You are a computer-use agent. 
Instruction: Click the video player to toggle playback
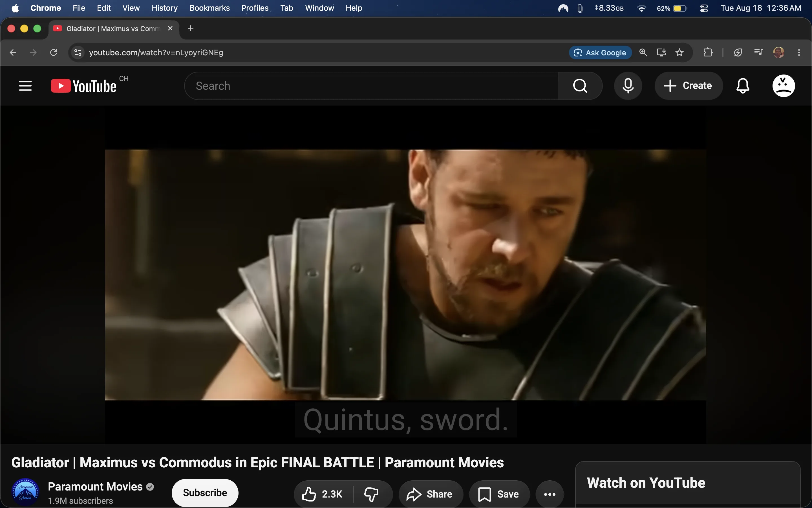[x=406, y=275]
